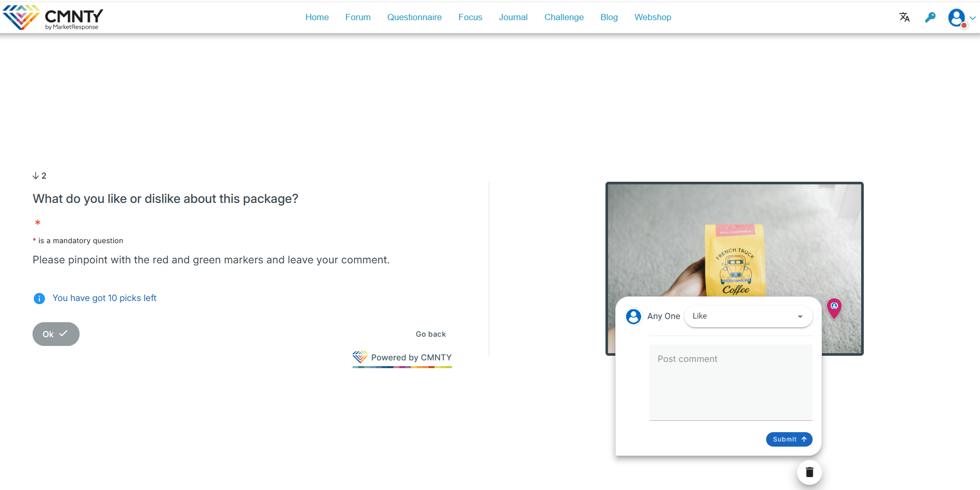Open the Home menu item
Viewport: 980px width, 490px height.
click(x=317, y=18)
